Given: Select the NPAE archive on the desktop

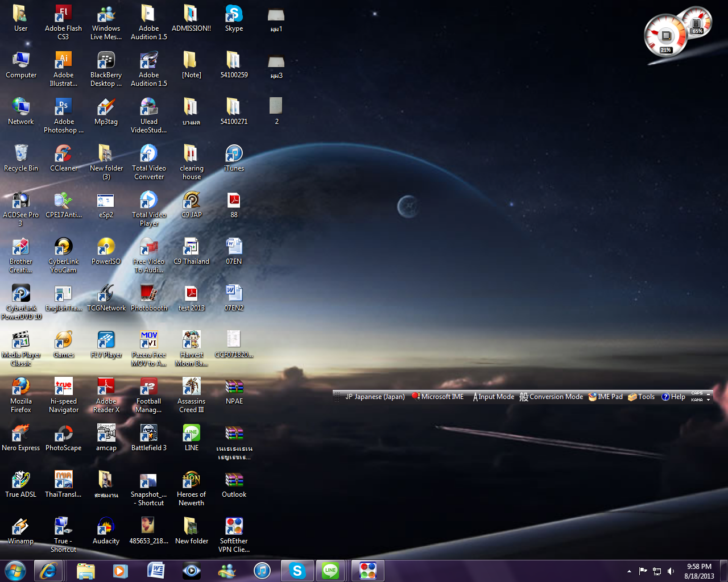Looking at the screenshot, I should click(234, 391).
